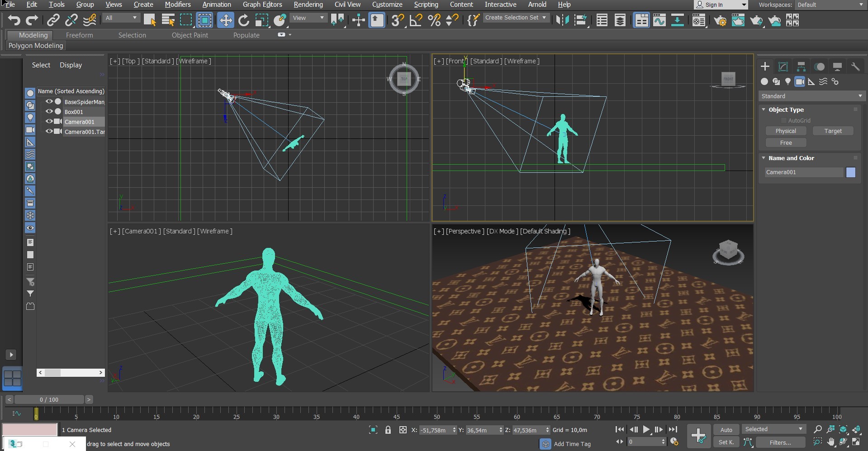Image resolution: width=868 pixels, height=451 pixels.
Task: Open the Standard camera type dropdown
Action: 811,96
